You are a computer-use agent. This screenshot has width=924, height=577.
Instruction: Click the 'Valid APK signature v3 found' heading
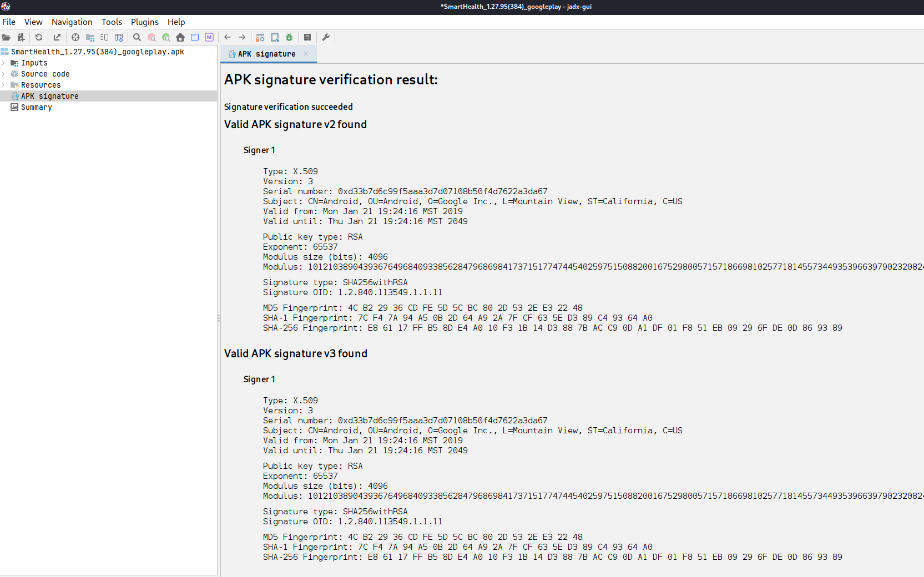(x=296, y=353)
